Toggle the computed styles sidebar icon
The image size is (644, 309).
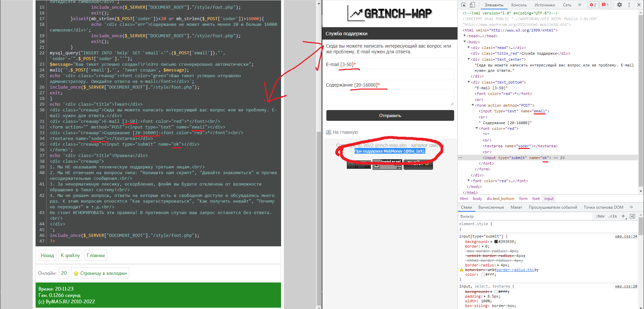632,216
